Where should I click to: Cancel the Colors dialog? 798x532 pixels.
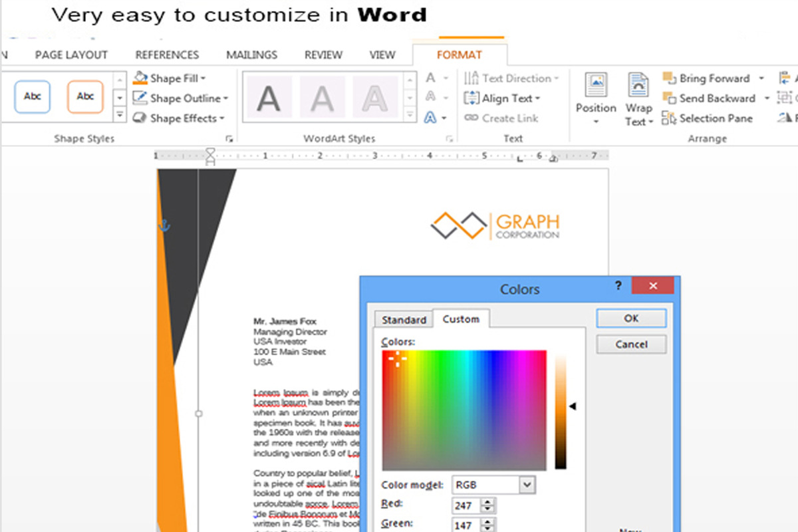(x=631, y=344)
